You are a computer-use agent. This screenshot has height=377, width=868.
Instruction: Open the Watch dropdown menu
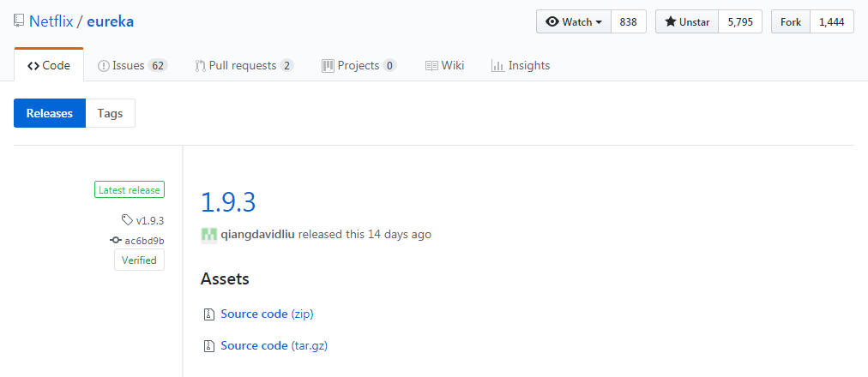574,22
